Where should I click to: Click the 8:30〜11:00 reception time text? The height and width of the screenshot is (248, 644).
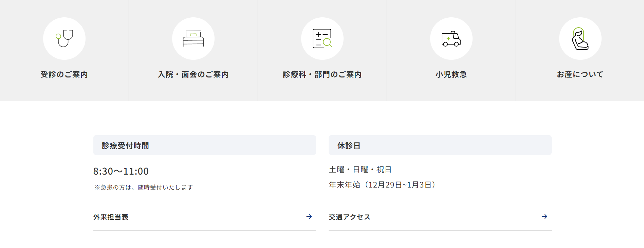[x=121, y=171]
